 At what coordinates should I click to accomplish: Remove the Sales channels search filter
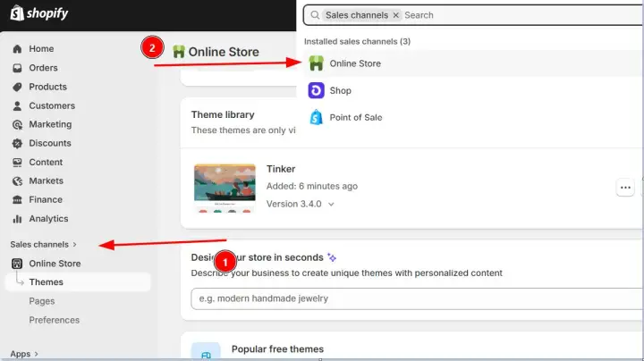point(395,15)
